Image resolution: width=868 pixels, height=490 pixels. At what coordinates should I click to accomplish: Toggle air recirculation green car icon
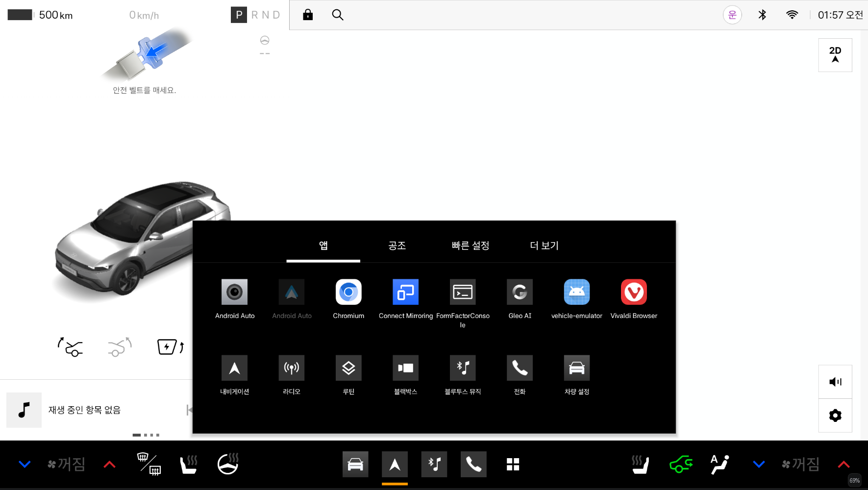pyautogui.click(x=681, y=464)
